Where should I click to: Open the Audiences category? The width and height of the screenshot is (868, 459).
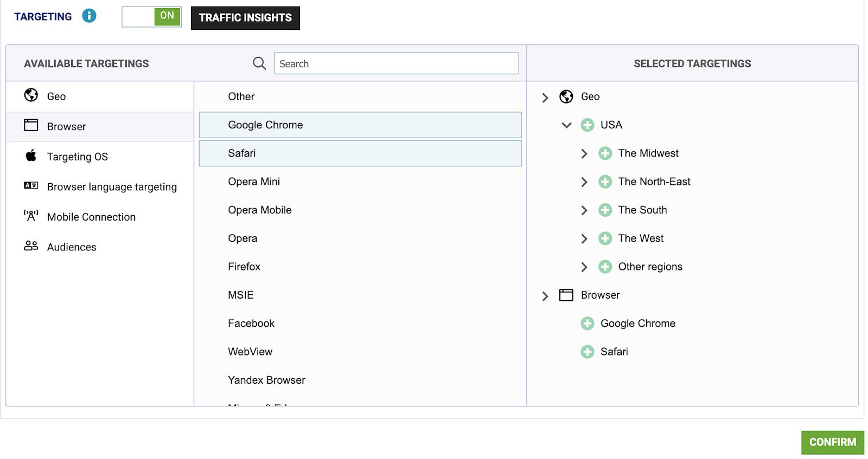(x=71, y=247)
